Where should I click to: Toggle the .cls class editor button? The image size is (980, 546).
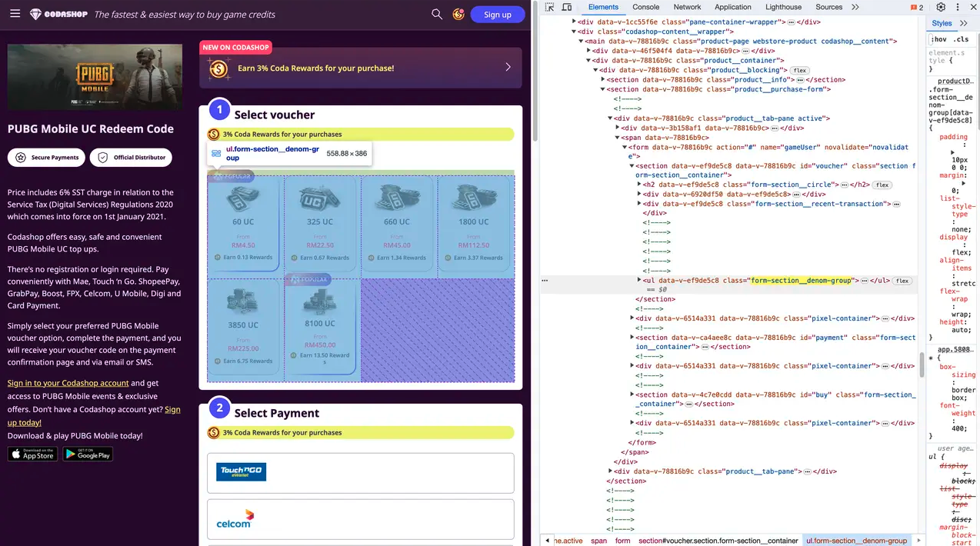(961, 39)
